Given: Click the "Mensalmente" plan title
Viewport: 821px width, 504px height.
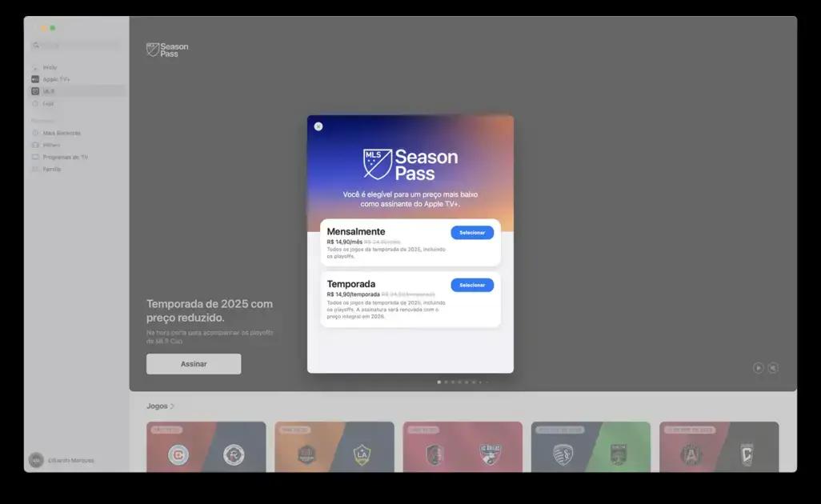Looking at the screenshot, I should 355,231.
